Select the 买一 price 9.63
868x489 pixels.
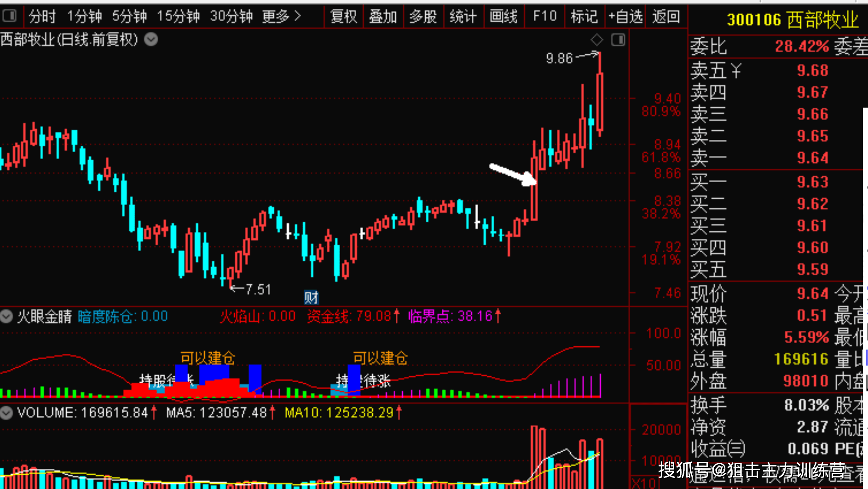click(x=812, y=182)
